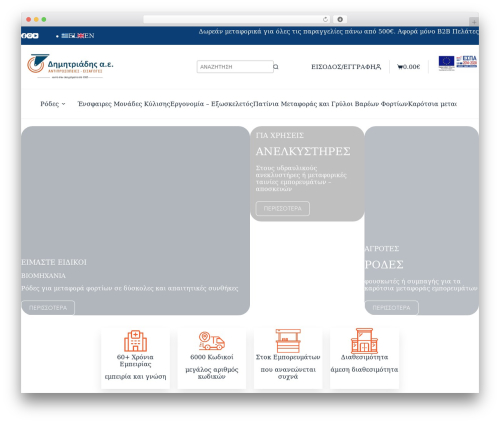Click the ΡΟΔΕΣ banner heading
The width and height of the screenshot is (500, 423).
[x=384, y=265]
